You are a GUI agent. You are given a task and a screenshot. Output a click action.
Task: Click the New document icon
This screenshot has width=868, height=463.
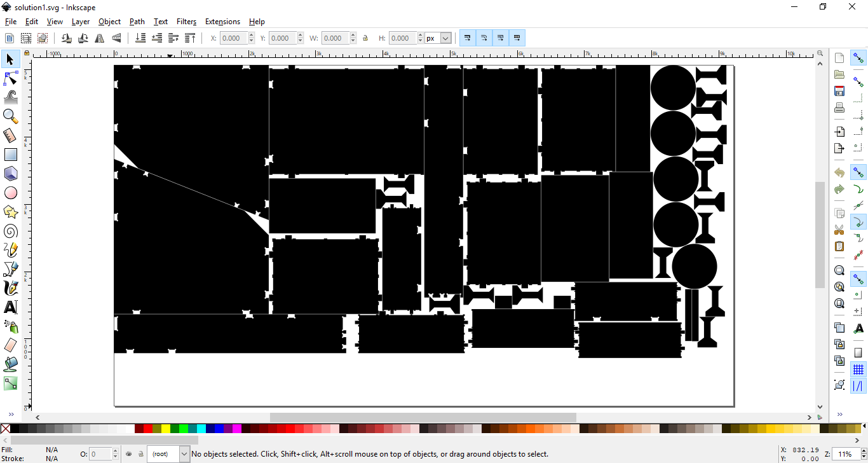coord(839,58)
